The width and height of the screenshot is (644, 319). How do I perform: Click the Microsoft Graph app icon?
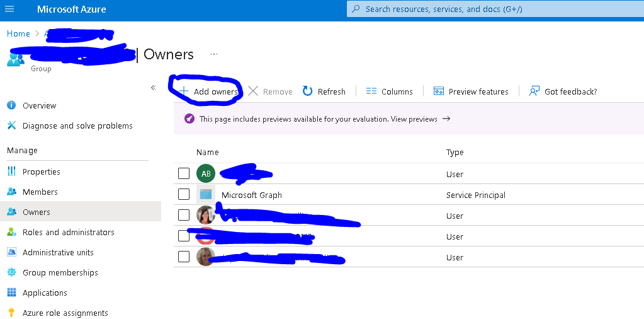pyautogui.click(x=206, y=194)
